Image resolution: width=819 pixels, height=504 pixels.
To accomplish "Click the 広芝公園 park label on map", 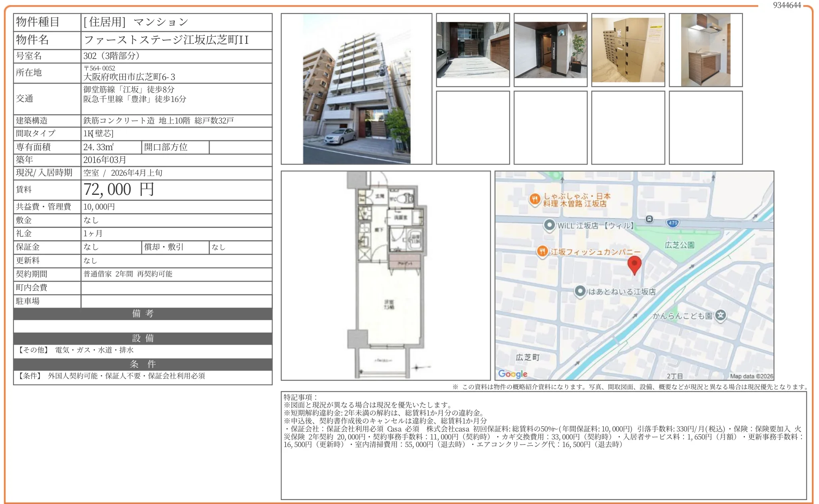I will click(x=680, y=245).
